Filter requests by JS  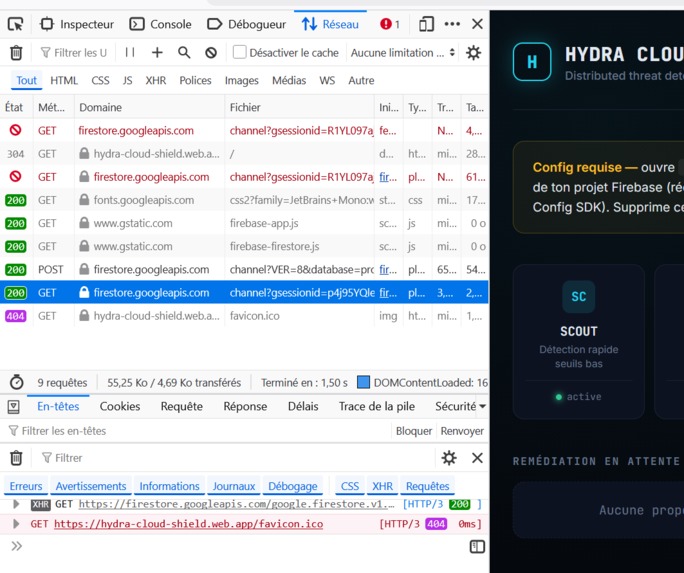coord(127,80)
